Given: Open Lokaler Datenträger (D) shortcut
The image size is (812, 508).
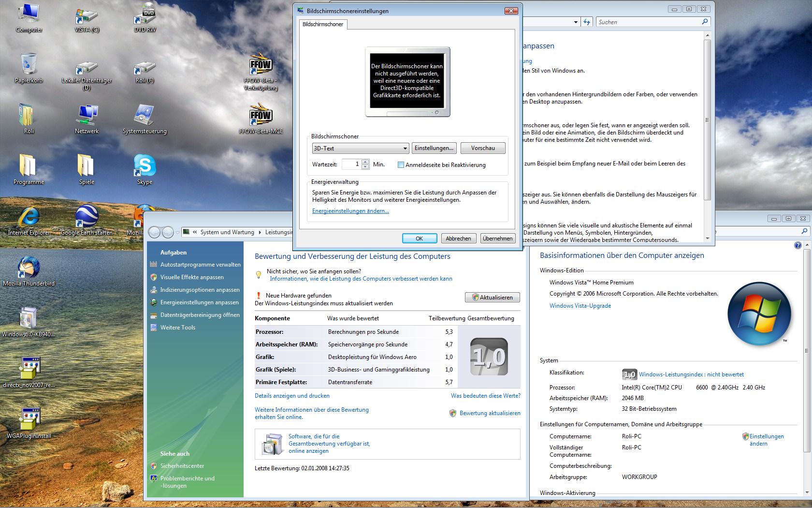Looking at the screenshot, I should (87, 74).
